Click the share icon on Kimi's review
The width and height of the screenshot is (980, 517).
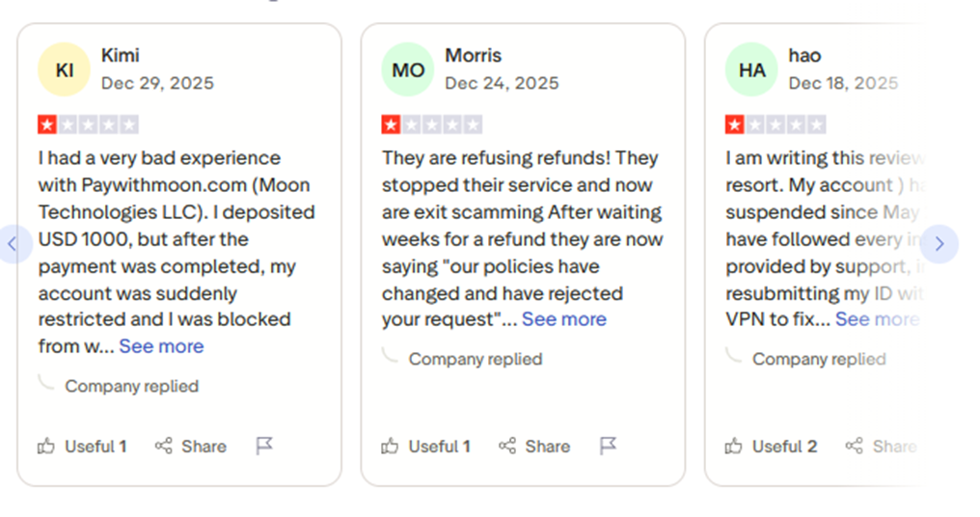(164, 446)
